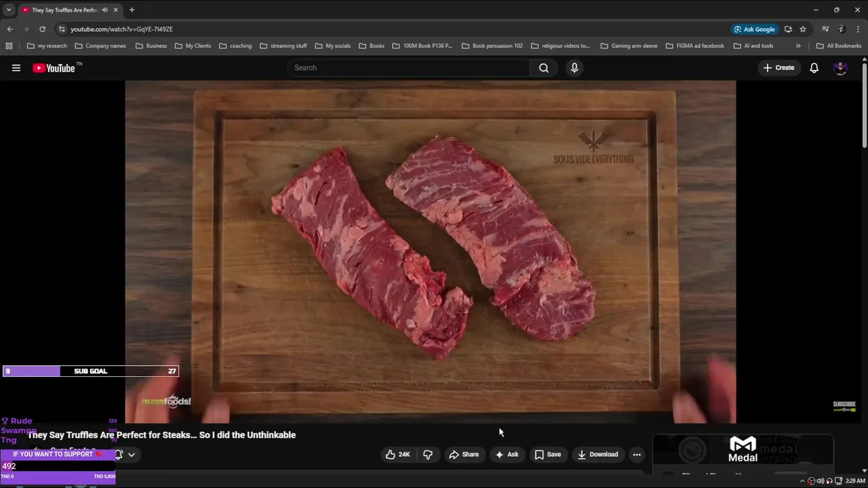The height and width of the screenshot is (488, 868).
Task: Open the headphones icon in system tray
Action: pyautogui.click(x=829, y=481)
